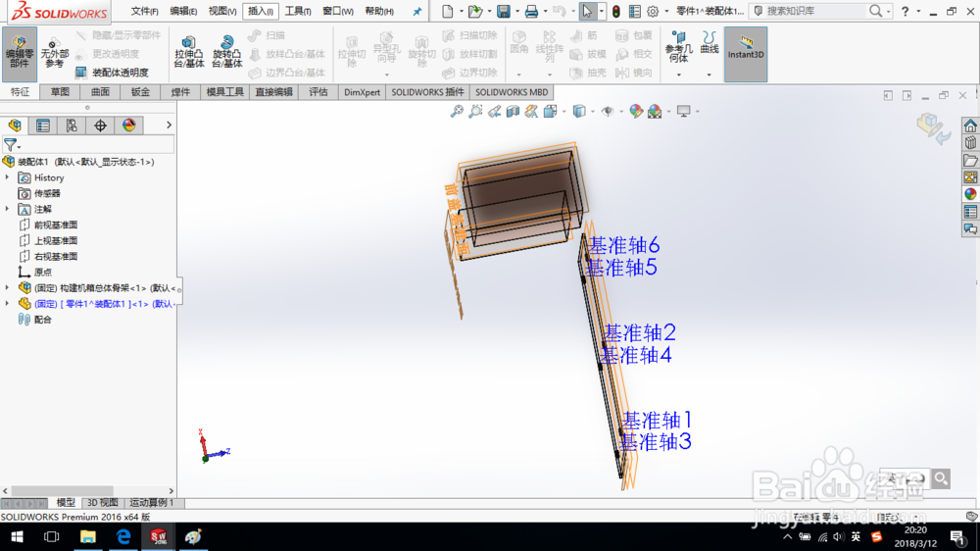Open the File (文件) menu
Screen dimensions: 980x551
pos(144,11)
